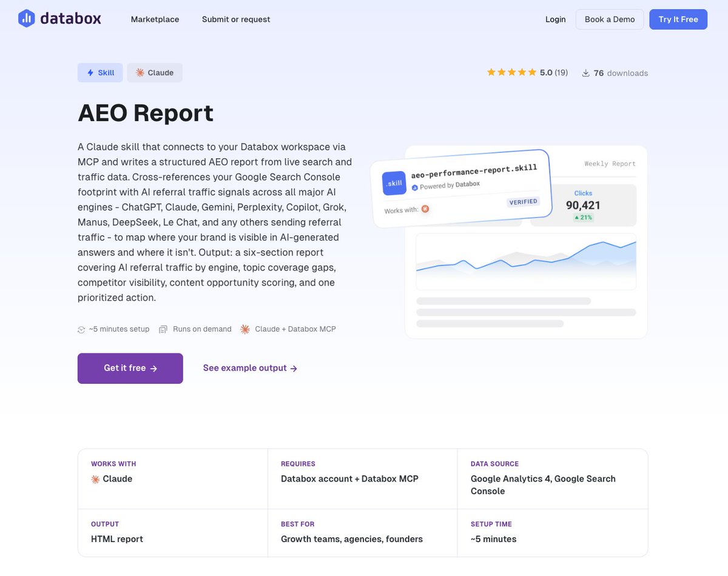Click the ~5 minutes setup clock icon
Image resolution: width=728 pixels, height=576 pixels.
pos(81,329)
